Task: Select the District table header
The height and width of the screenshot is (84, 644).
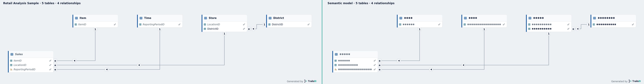Action: pyautogui.click(x=289, y=18)
